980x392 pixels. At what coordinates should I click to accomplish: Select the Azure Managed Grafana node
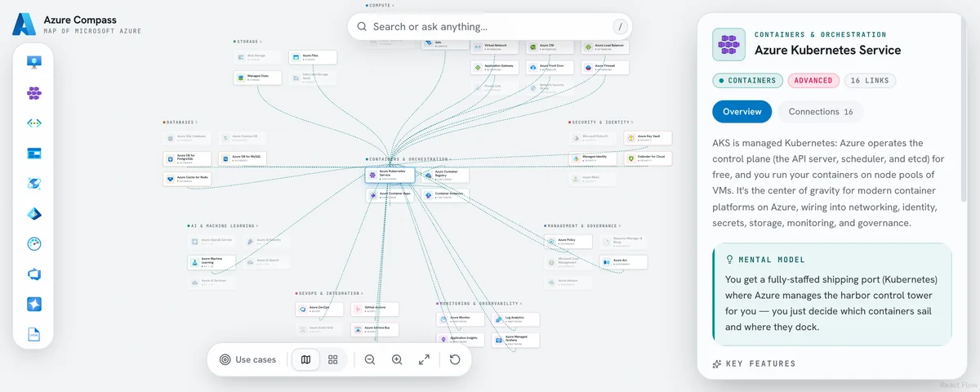pos(515,339)
